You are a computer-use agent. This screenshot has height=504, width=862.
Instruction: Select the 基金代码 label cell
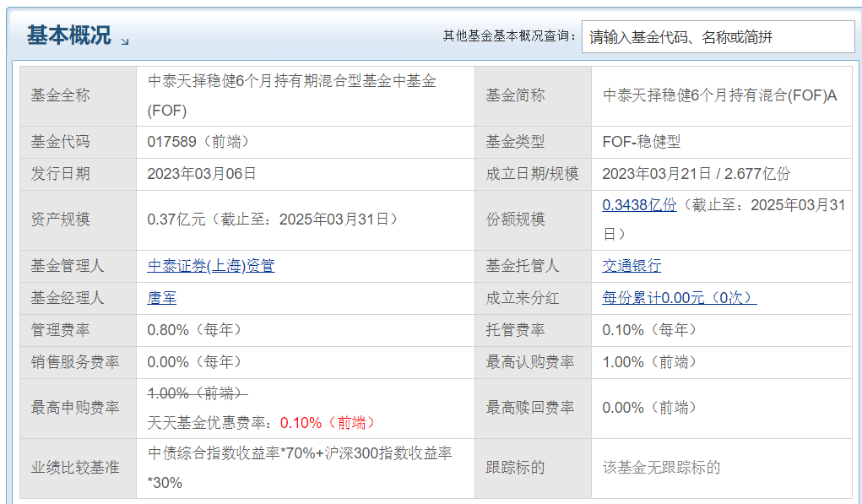78,143
